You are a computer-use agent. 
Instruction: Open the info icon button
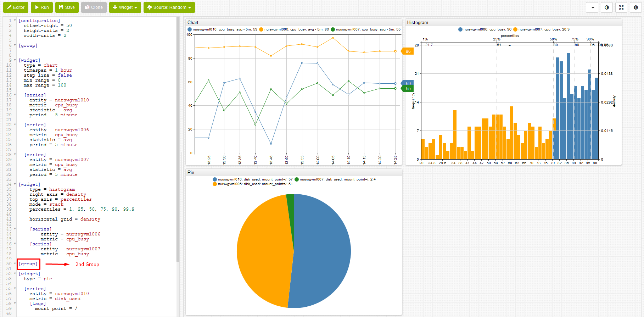click(x=636, y=7)
